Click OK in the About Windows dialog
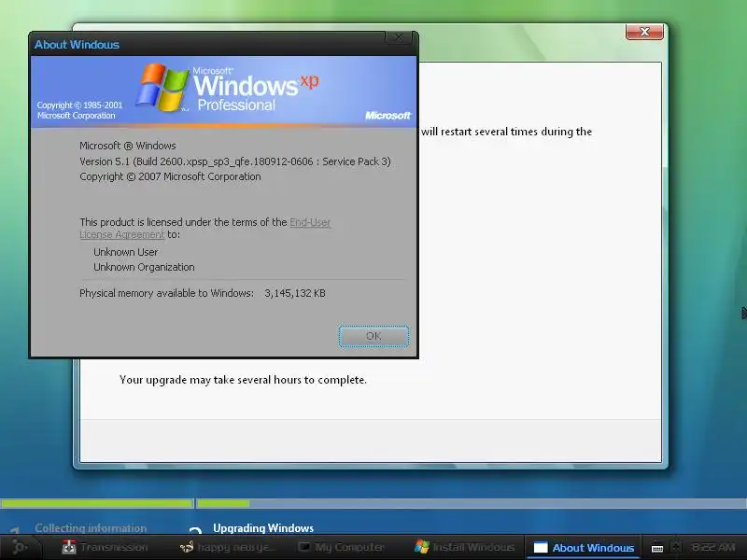Viewport: 747px width, 560px height. coord(373,336)
